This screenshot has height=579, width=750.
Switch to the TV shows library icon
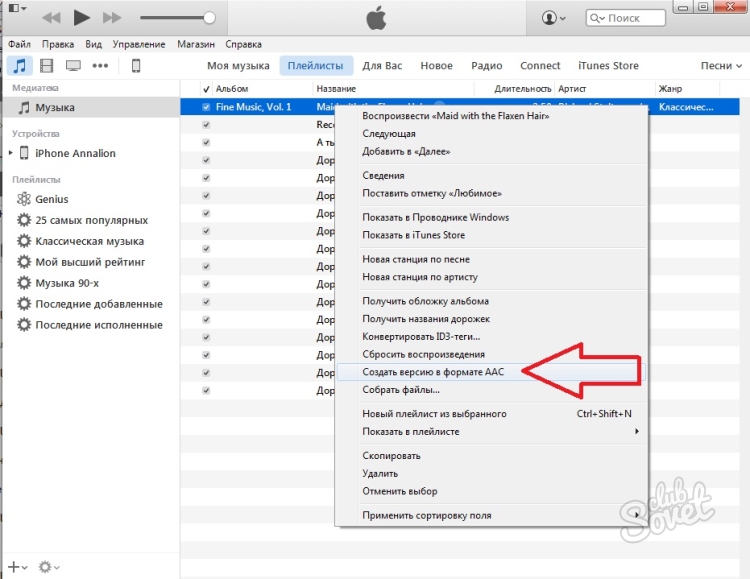click(73, 65)
